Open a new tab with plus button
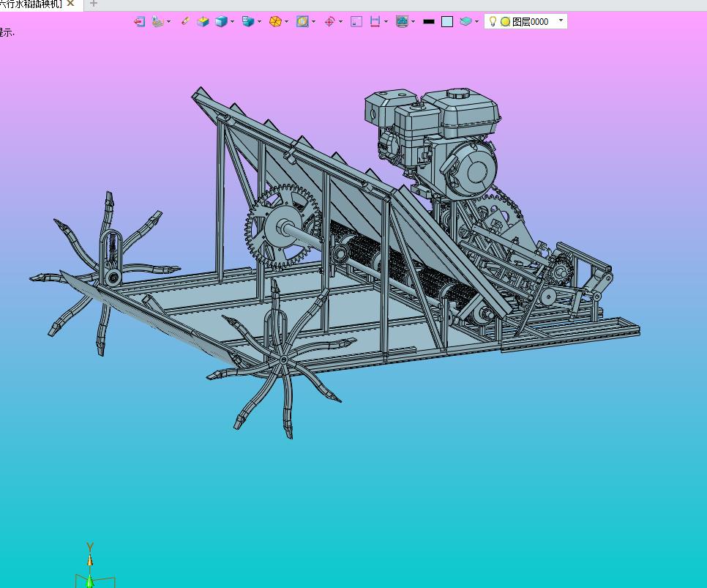 [x=93, y=4]
